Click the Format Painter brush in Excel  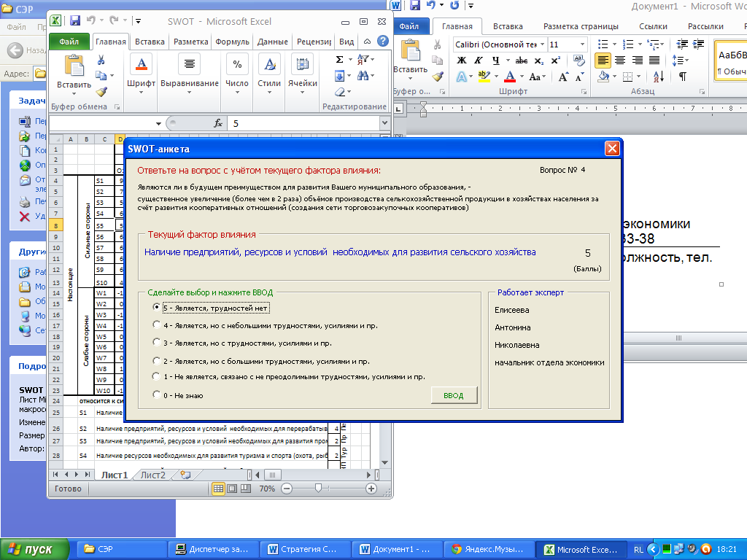(101, 92)
